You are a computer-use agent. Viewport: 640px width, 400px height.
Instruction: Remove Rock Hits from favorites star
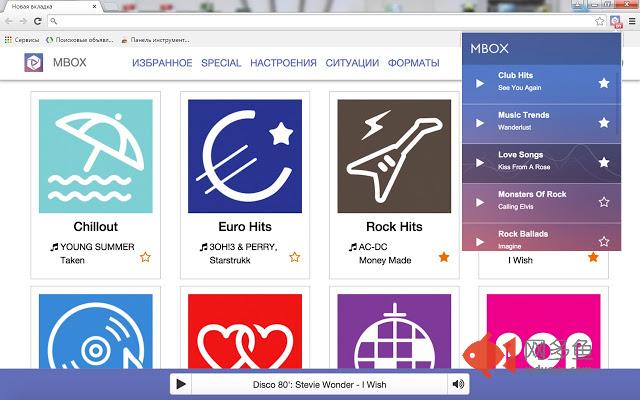click(444, 257)
